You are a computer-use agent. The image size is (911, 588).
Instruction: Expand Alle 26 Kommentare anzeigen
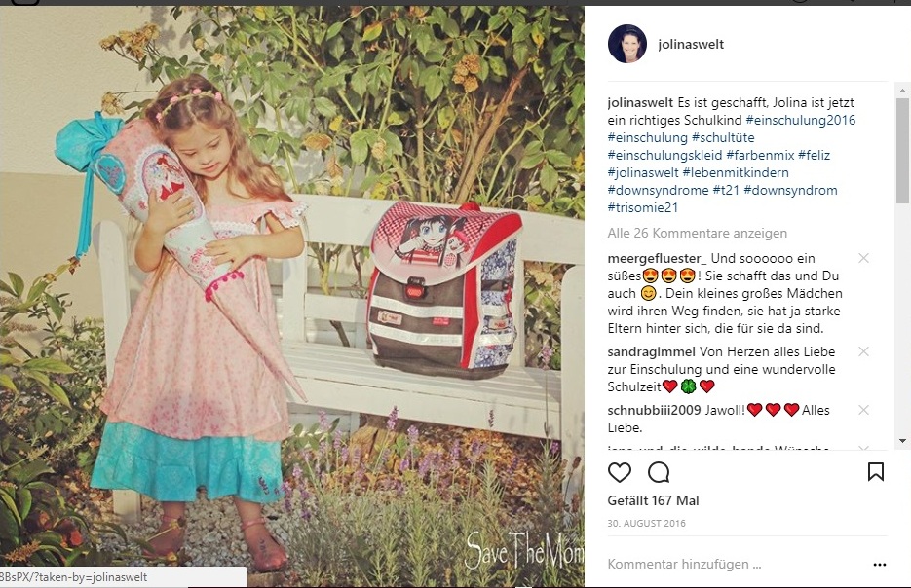[698, 233]
